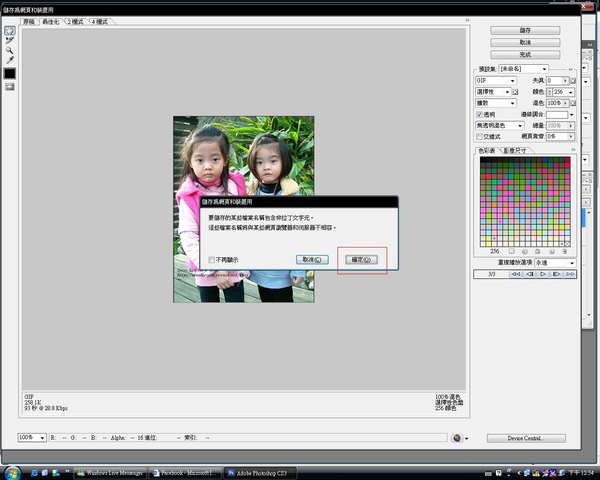Select the Zoom tool in left toolbar
This screenshot has height=480, width=600.
(10, 50)
